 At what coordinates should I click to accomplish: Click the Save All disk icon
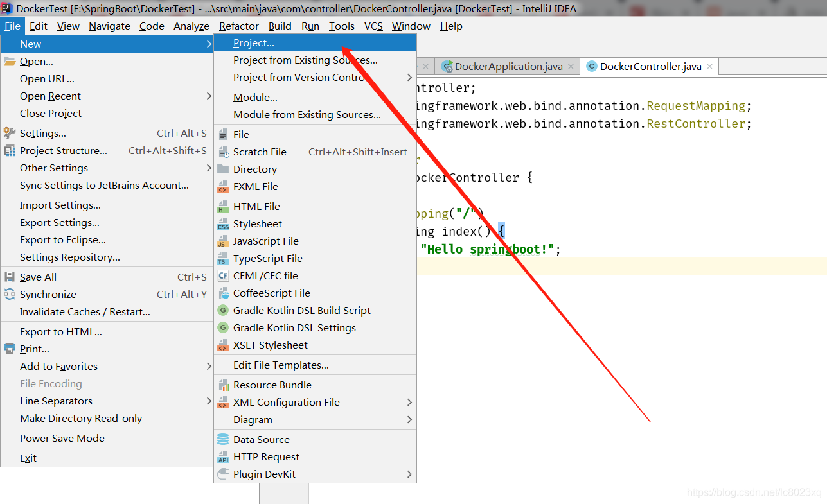(10, 277)
